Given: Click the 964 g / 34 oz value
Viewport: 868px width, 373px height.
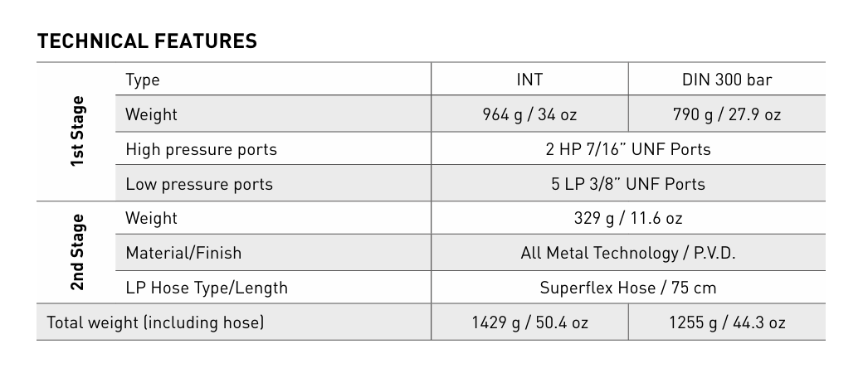Looking at the screenshot, I should (529, 114).
